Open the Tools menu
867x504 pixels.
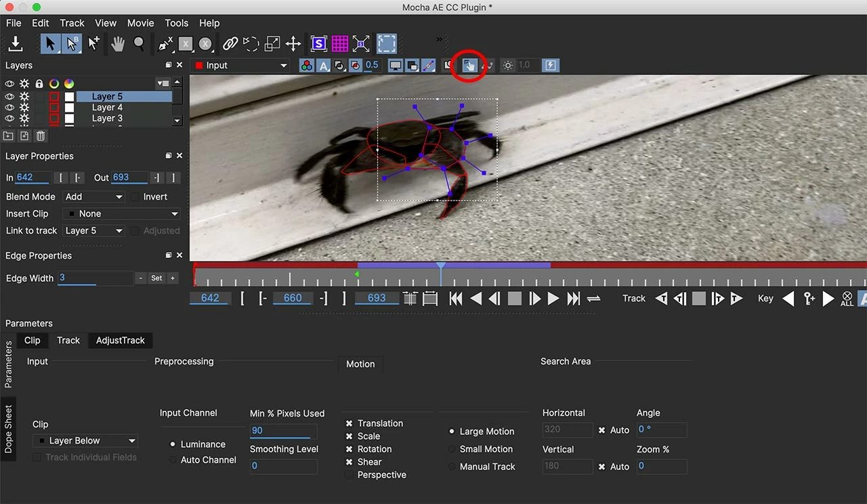pyautogui.click(x=177, y=22)
